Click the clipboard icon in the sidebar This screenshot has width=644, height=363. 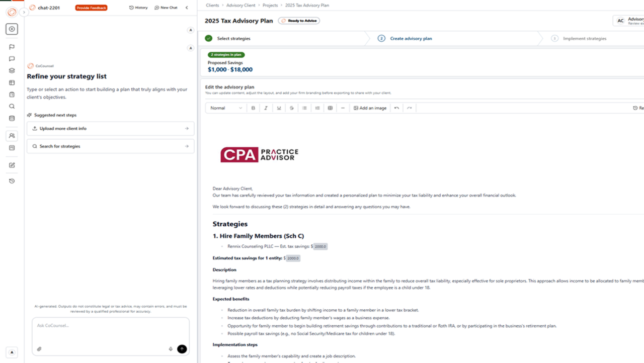tap(12, 94)
